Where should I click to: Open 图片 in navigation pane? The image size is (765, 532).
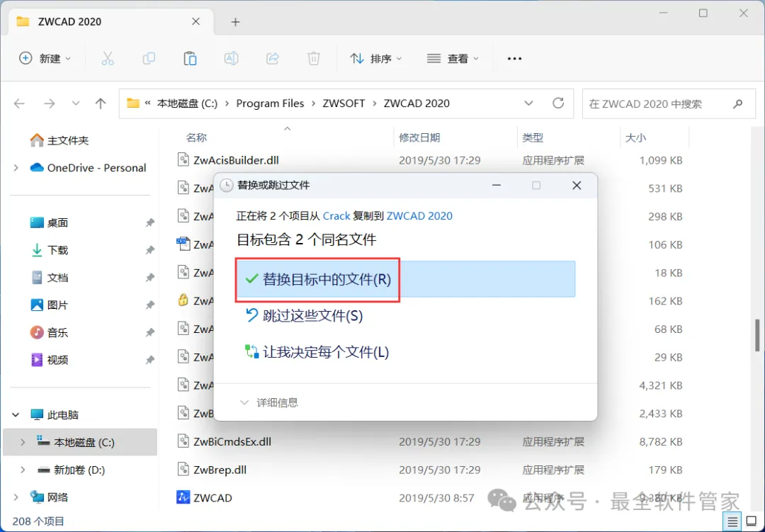coord(49,305)
